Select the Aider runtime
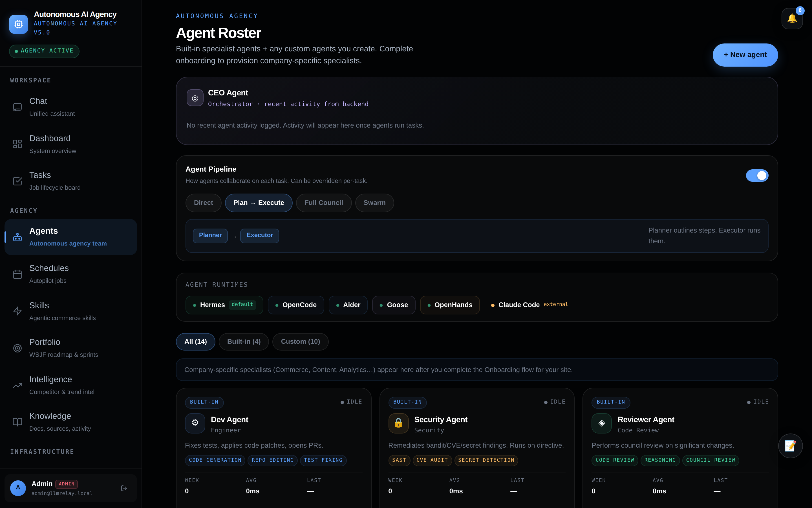Image resolution: width=812 pixels, height=508 pixels. coord(348,305)
